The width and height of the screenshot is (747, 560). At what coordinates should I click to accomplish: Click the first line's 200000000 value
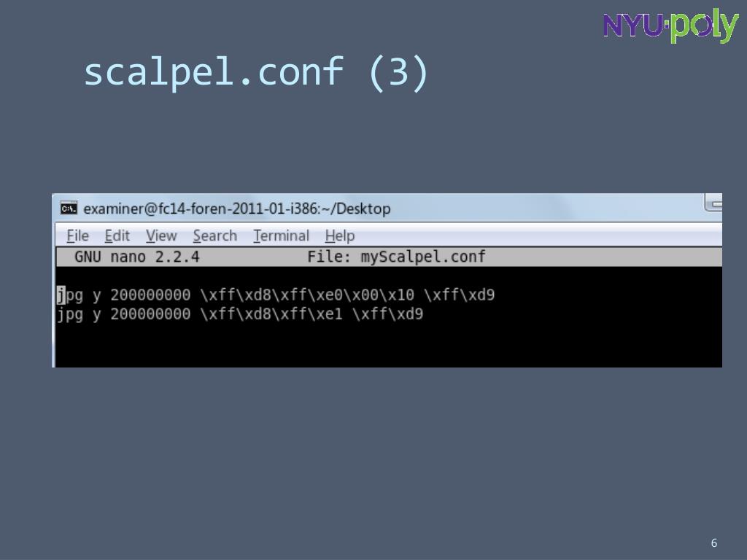[x=150, y=295]
